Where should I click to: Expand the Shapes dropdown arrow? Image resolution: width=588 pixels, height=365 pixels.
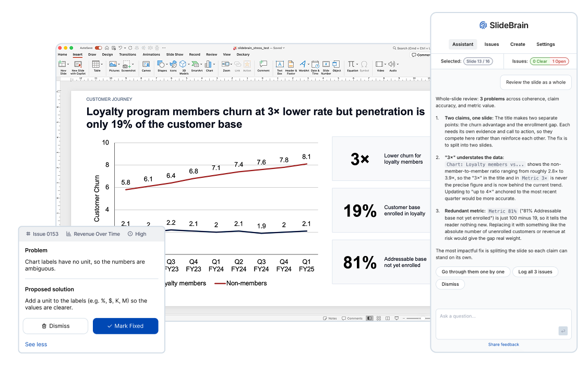click(x=167, y=64)
